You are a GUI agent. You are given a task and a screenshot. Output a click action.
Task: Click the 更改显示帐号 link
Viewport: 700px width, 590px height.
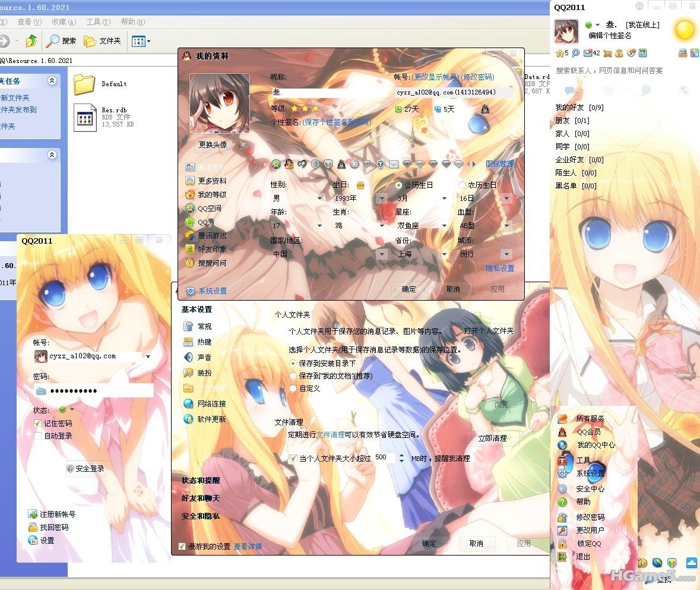click(x=435, y=77)
